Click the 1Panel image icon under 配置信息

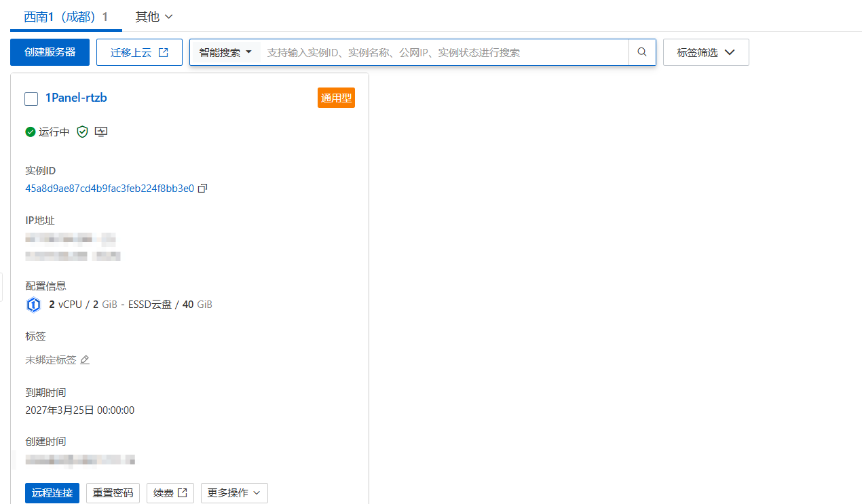pyautogui.click(x=33, y=305)
